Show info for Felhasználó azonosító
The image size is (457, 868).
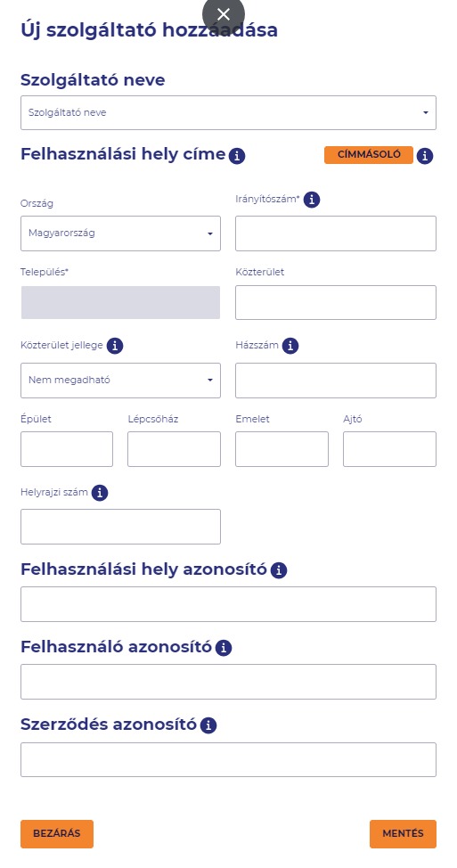[x=224, y=648]
